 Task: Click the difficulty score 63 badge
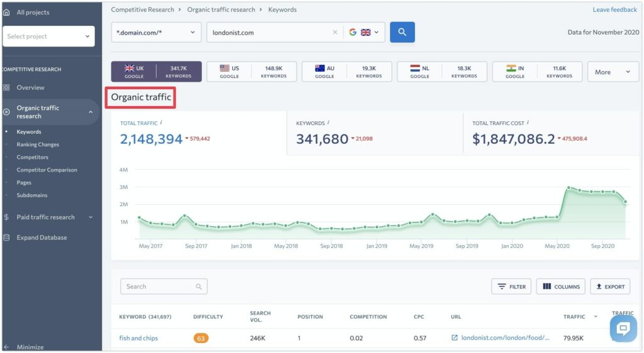[x=201, y=339]
